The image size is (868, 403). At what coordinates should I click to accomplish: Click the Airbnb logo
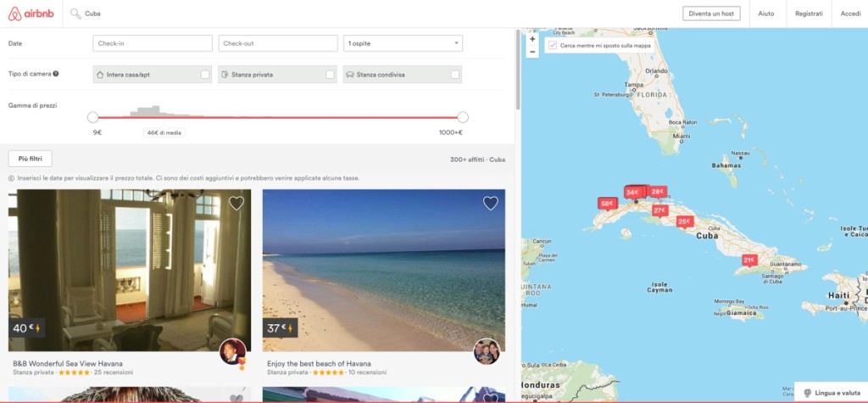click(31, 14)
